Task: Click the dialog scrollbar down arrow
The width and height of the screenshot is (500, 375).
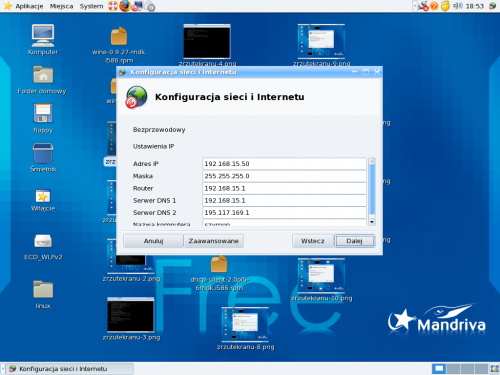Action: click(372, 222)
